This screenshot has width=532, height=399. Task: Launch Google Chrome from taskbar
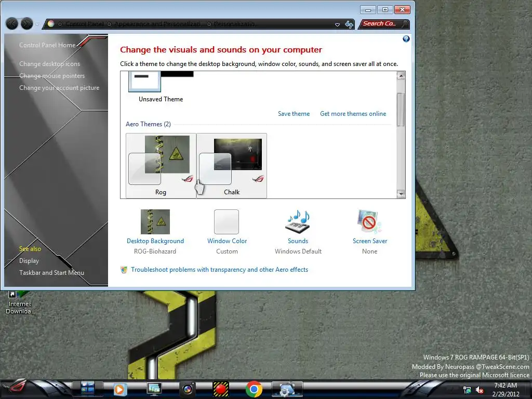coord(254,389)
